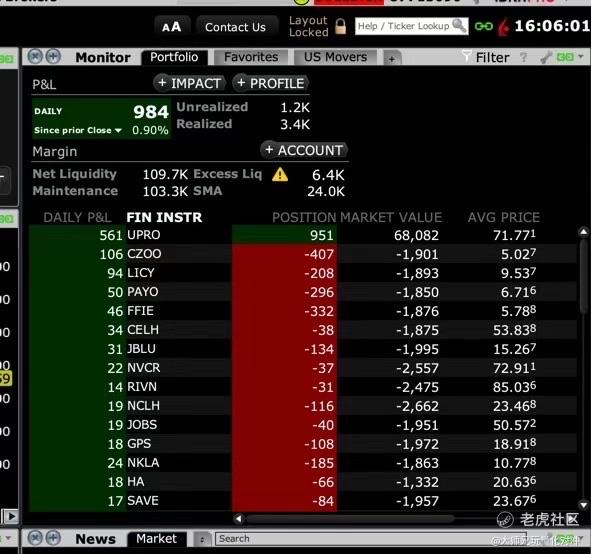Toggle the Layout Locked padlock
Image resolution: width=591 pixels, height=554 pixels.
(x=340, y=26)
